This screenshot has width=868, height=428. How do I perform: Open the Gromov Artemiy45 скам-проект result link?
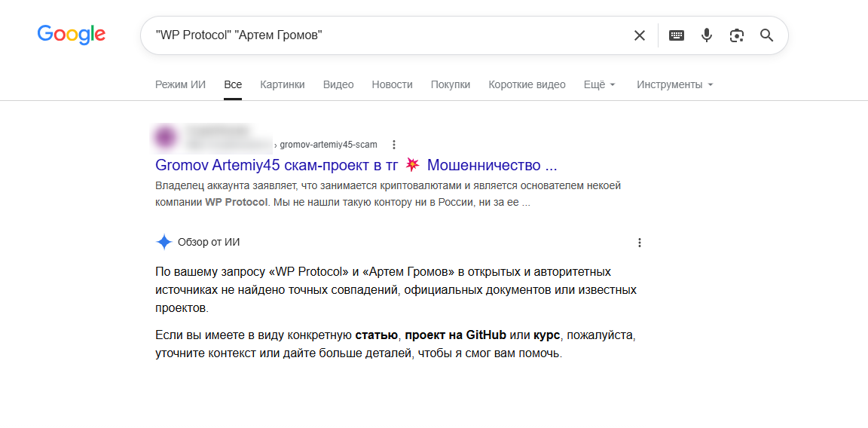(356, 165)
